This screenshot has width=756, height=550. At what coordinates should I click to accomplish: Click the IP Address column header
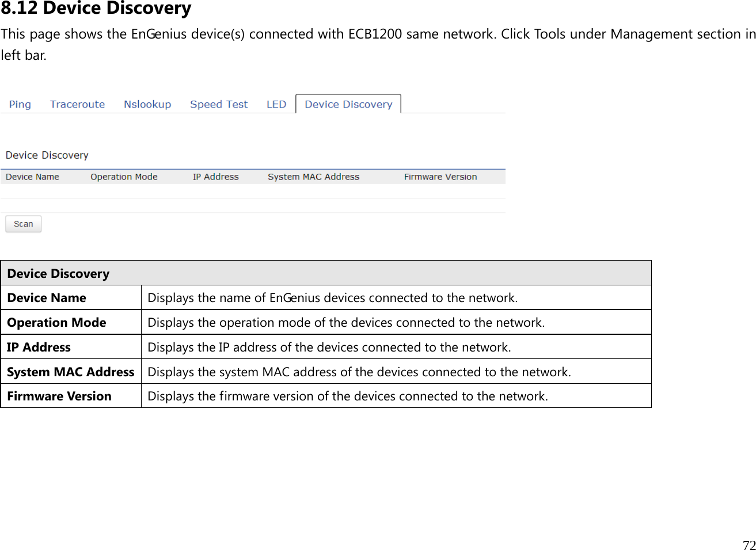pyautogui.click(x=215, y=177)
